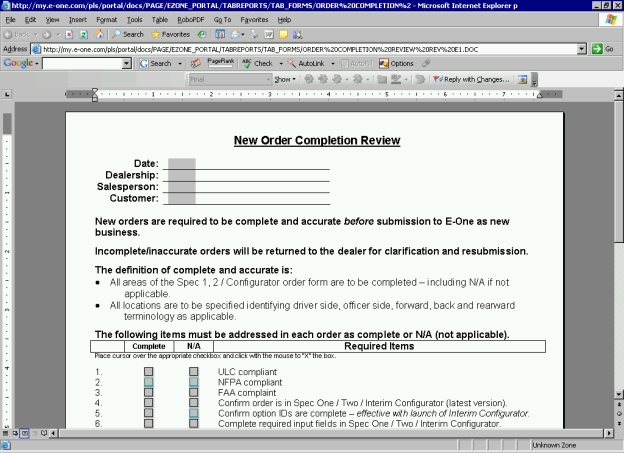Check Complete box for ULC compliant
The height and width of the screenshot is (453, 624).
(148, 371)
